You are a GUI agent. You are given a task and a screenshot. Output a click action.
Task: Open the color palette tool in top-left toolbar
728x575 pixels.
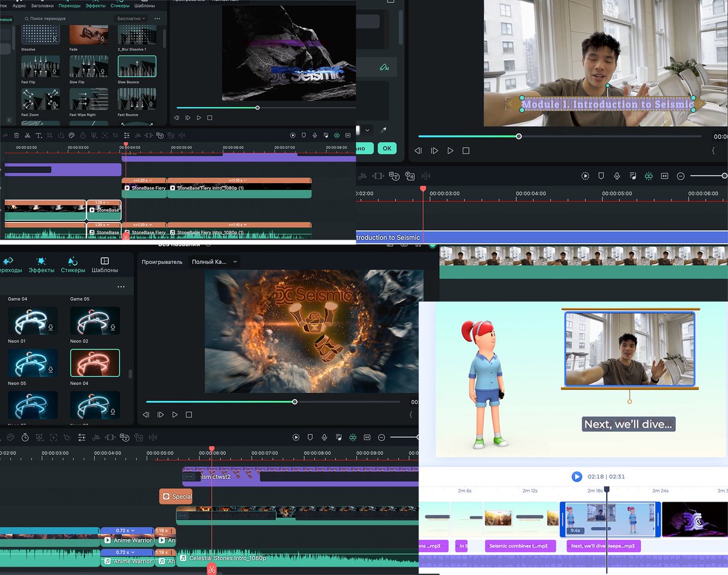pyautogui.click(x=72, y=135)
